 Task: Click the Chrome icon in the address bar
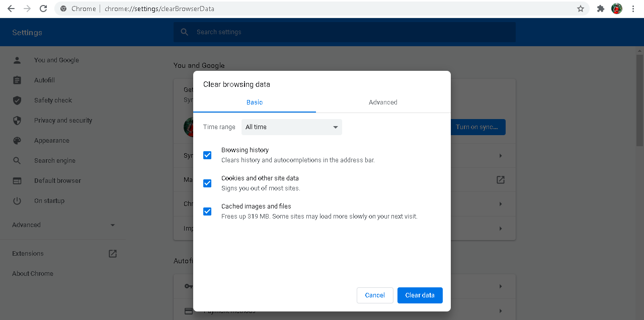click(63, 9)
